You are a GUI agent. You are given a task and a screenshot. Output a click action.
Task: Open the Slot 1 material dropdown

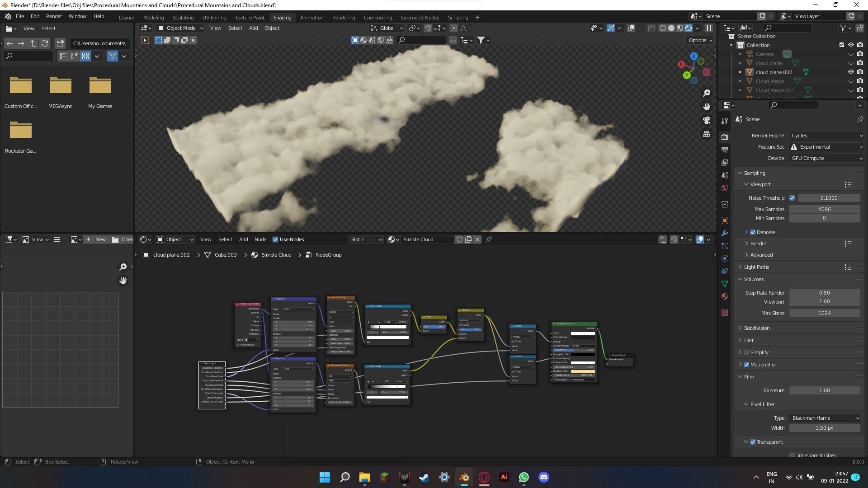tap(366, 239)
